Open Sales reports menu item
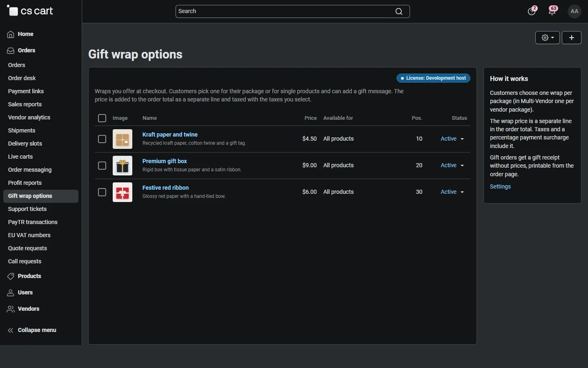 pyautogui.click(x=25, y=104)
